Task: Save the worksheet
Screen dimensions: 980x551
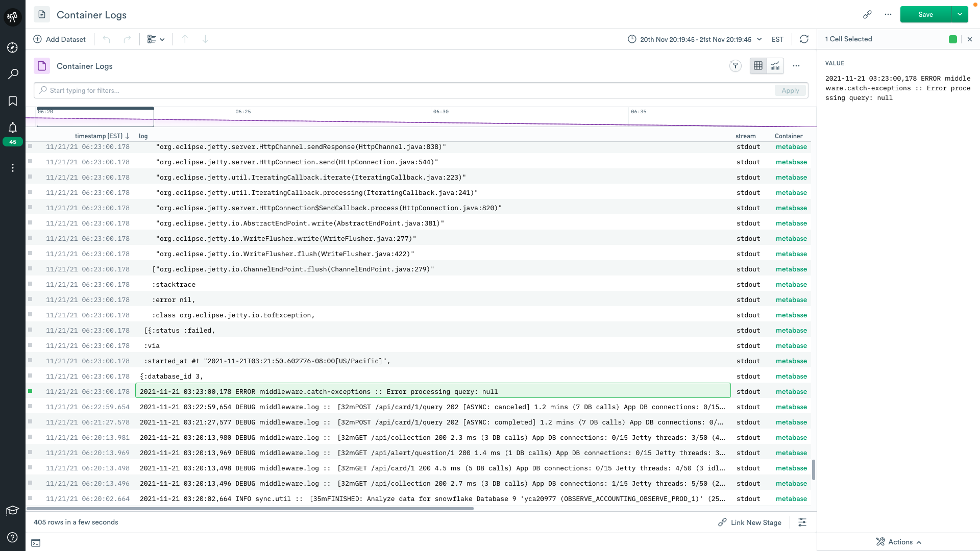Action: (x=925, y=14)
